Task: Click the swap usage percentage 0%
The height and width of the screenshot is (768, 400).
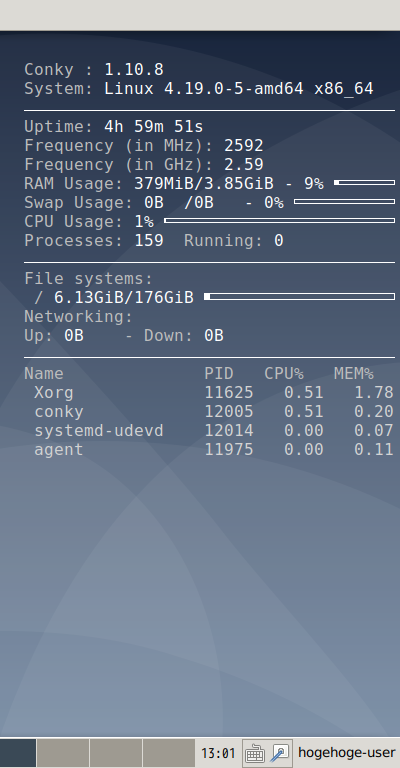Action: pos(274,203)
